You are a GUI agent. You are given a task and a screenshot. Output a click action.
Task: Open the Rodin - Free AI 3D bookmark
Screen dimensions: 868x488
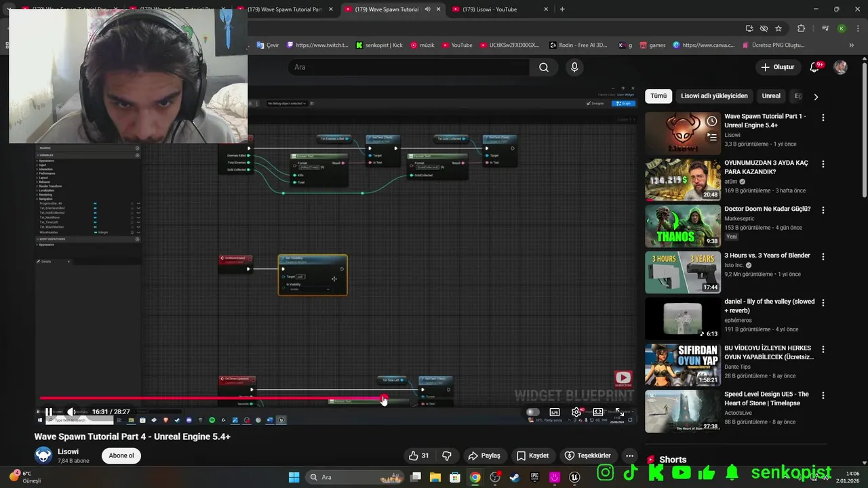pos(578,45)
